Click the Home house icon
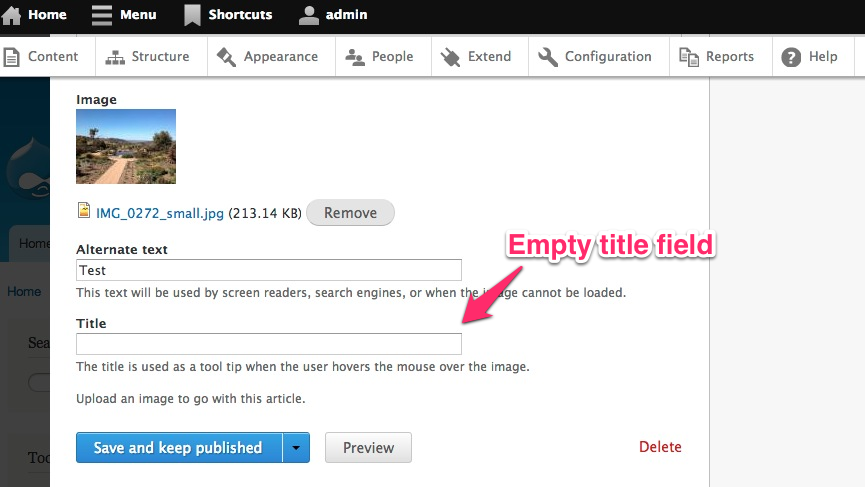Viewport: 865px width, 487px height. 11,15
